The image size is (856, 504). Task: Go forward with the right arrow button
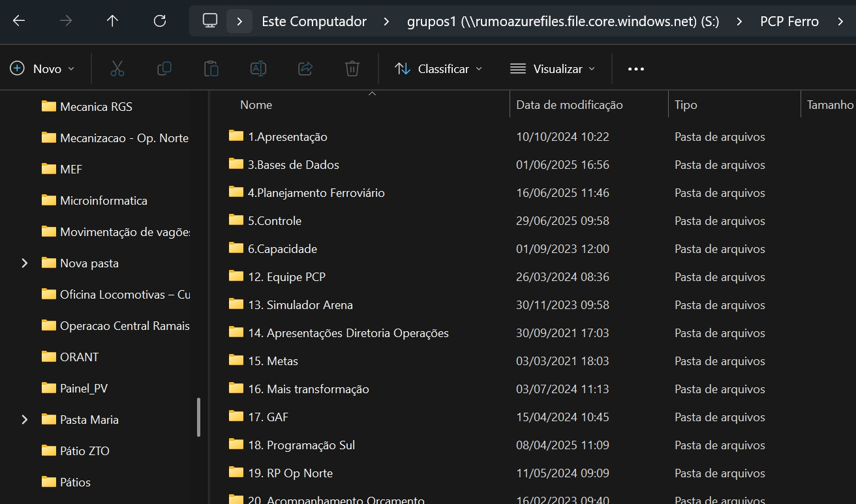(66, 21)
